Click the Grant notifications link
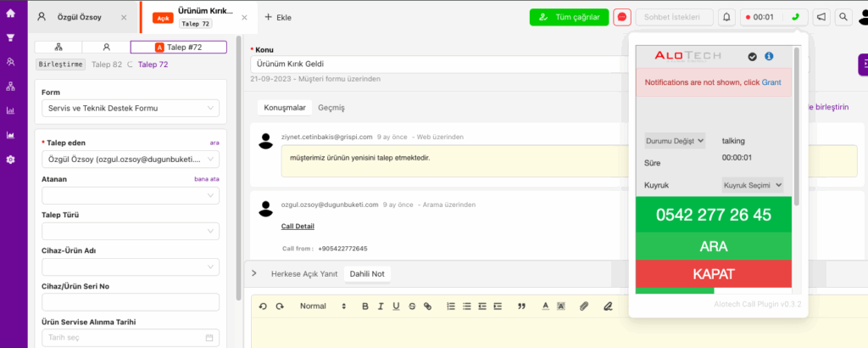Screen dimensions: 868x348 [x=771, y=82]
